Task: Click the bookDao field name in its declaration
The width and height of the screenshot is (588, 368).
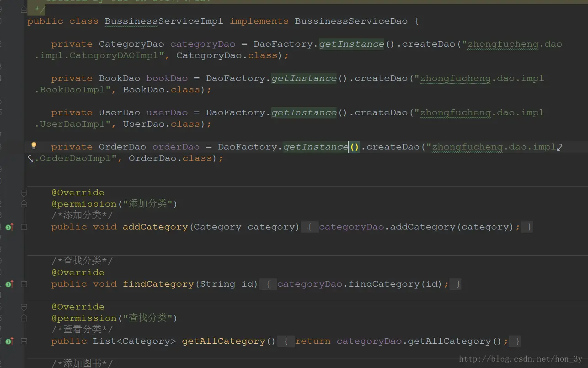Action: pos(167,78)
